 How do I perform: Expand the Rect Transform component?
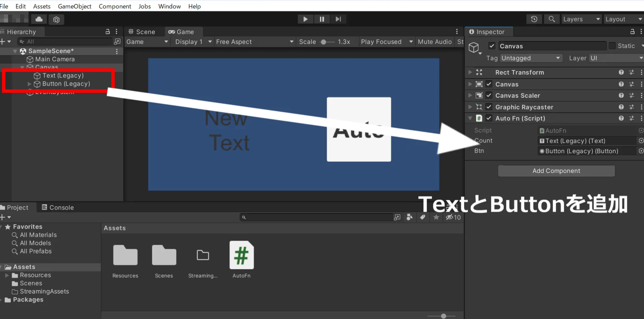pyautogui.click(x=470, y=72)
